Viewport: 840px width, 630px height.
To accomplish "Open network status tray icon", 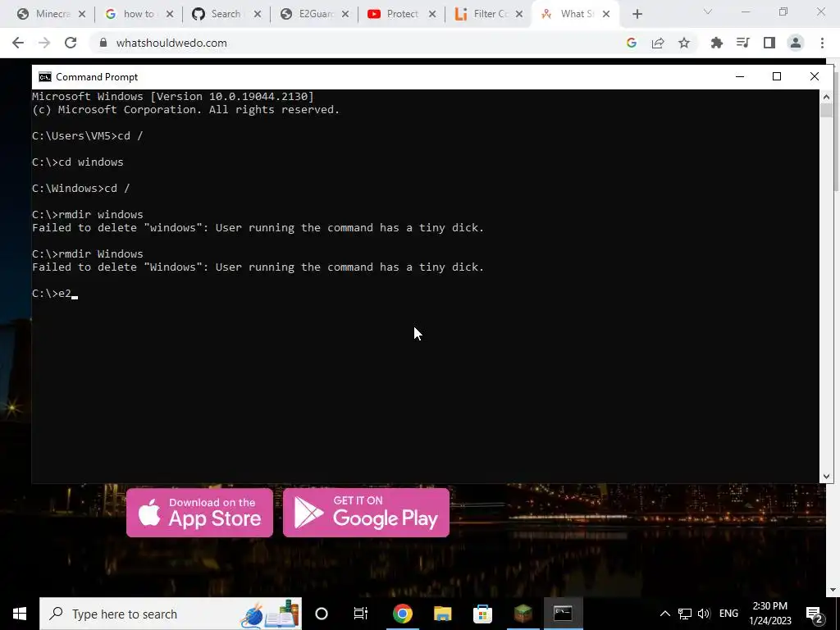I will tap(685, 614).
